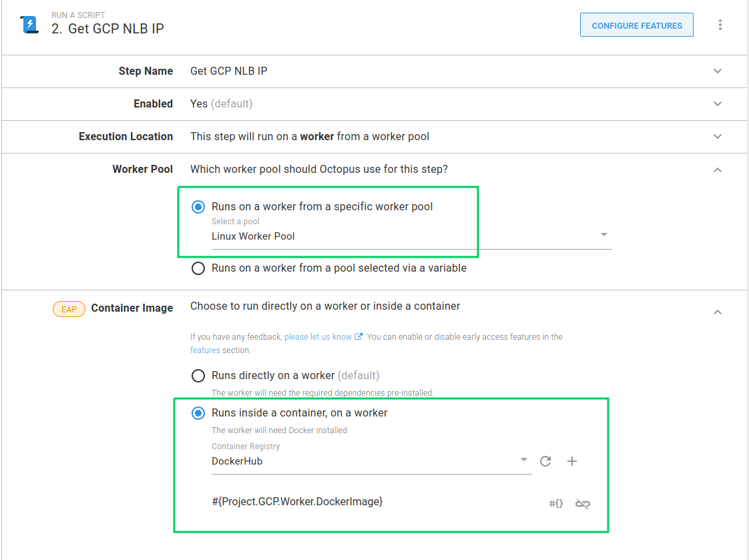Click the unbind chain-link icon
The image size is (749, 560).
582,504
